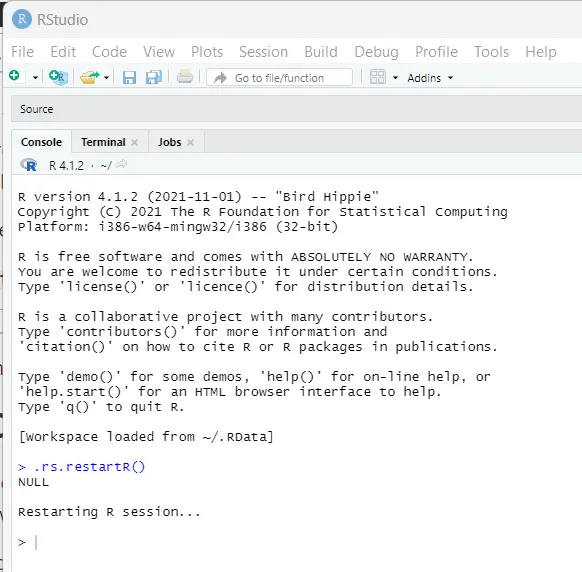
Task: Close the Terminal tab
Action: [x=135, y=142]
